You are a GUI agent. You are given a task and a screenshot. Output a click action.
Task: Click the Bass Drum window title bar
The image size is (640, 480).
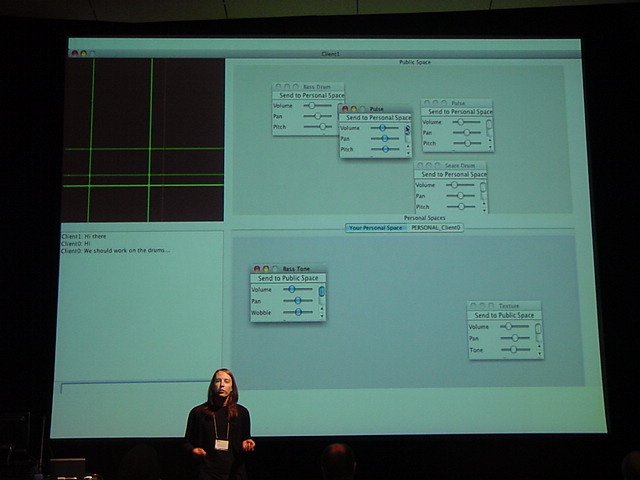click(x=308, y=87)
